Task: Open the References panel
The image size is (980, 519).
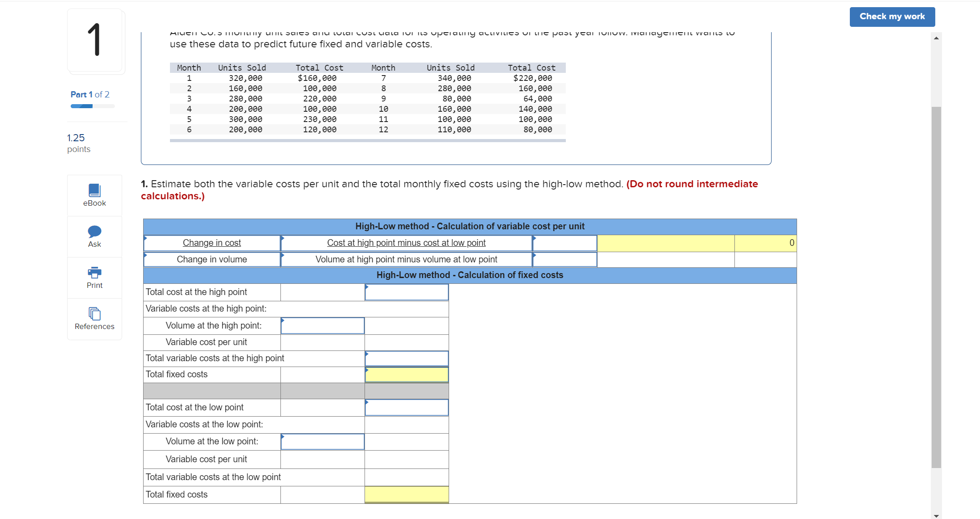Action: pyautogui.click(x=94, y=319)
